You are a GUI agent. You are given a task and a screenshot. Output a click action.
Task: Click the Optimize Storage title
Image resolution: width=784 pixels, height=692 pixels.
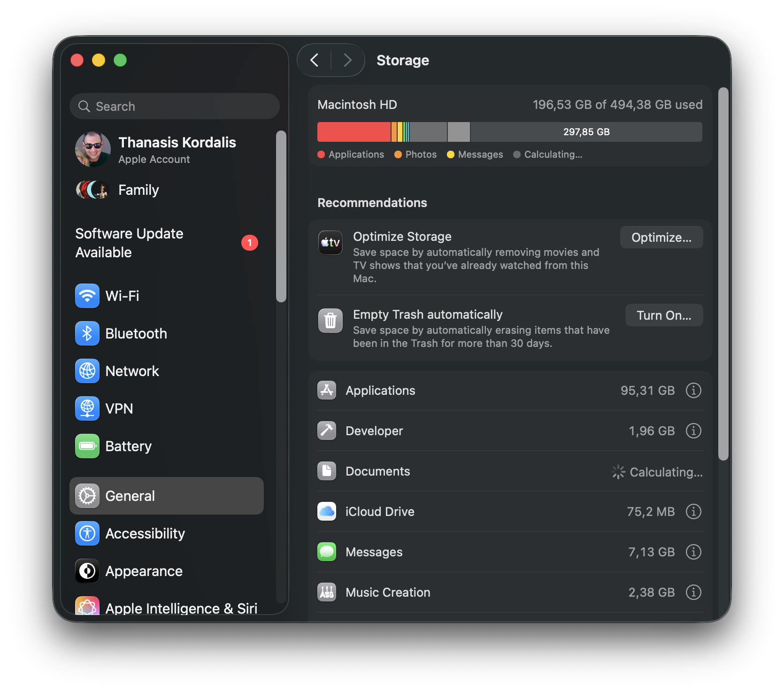tap(402, 237)
